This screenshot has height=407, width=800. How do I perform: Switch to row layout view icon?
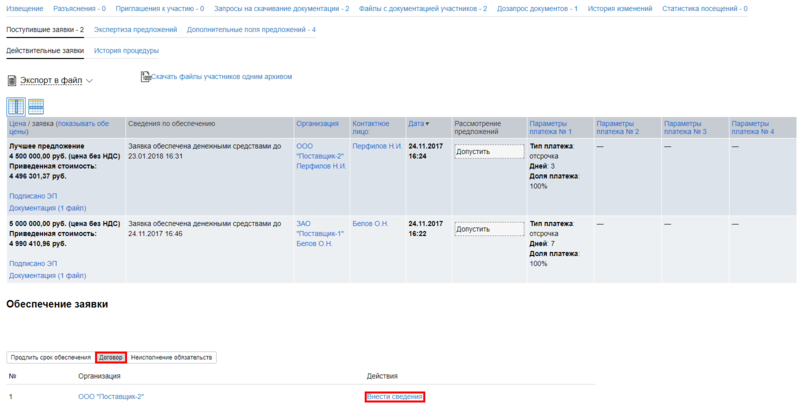tap(36, 106)
